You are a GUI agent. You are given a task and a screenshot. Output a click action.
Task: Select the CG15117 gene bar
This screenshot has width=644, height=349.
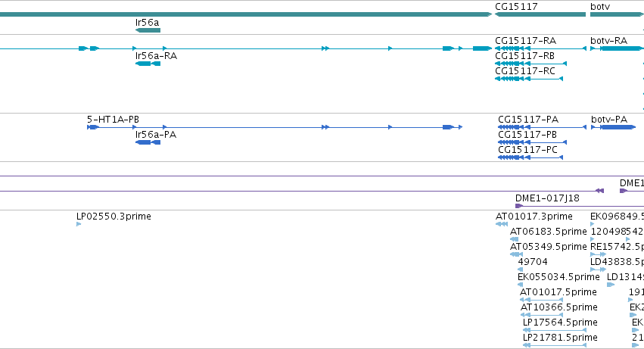tap(540, 14)
